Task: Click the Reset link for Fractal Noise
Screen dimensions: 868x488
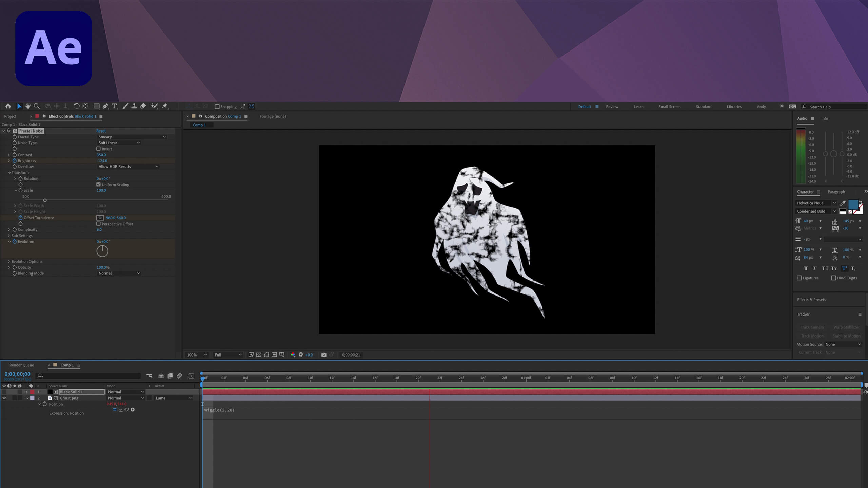Action: (101, 131)
